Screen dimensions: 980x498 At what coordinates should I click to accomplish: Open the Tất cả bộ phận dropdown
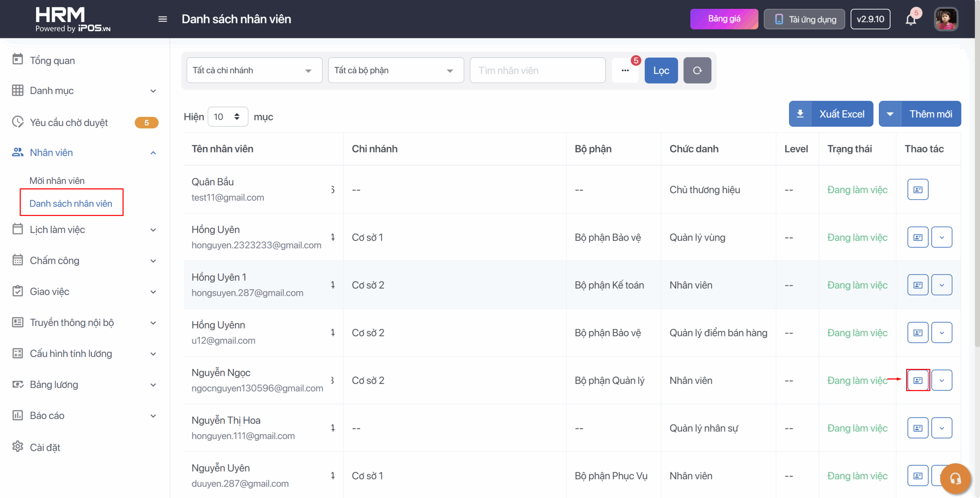(396, 70)
